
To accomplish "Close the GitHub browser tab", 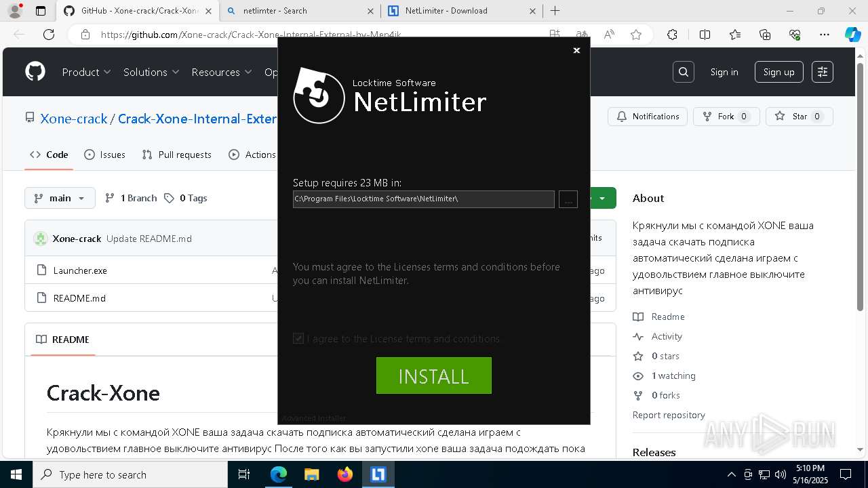I will [x=209, y=11].
